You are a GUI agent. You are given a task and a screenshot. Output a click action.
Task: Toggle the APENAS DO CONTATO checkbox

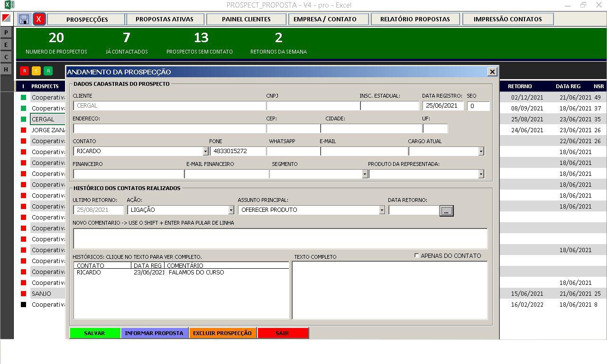click(x=417, y=255)
